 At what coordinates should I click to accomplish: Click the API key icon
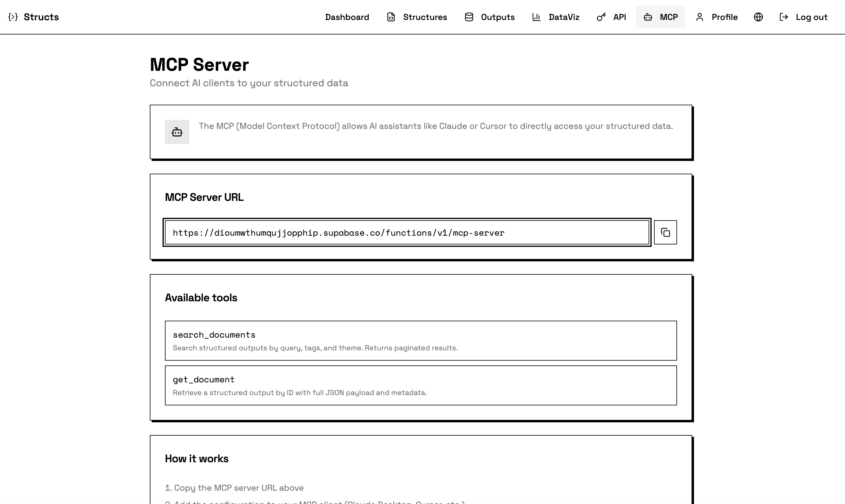pyautogui.click(x=601, y=17)
